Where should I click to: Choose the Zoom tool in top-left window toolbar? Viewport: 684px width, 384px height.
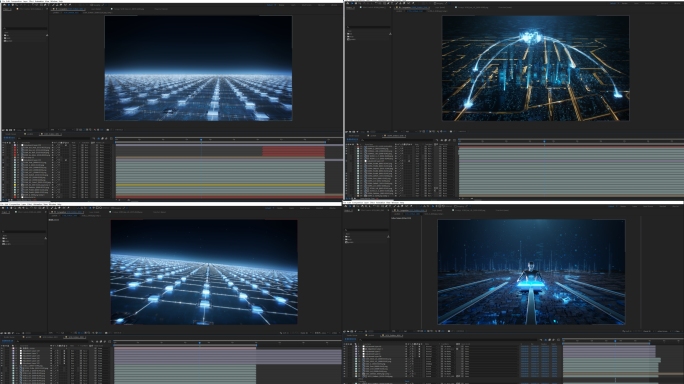(x=17, y=5)
